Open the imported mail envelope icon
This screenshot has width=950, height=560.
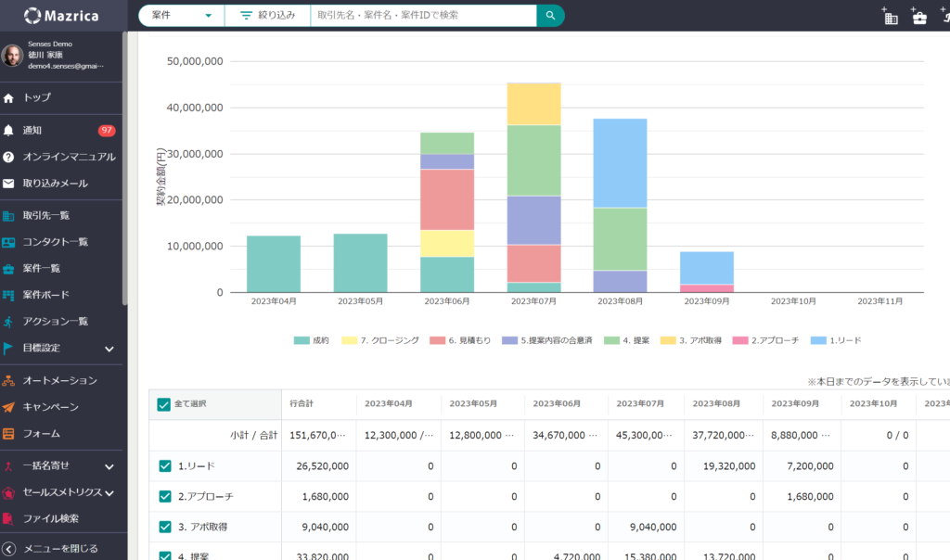8,184
